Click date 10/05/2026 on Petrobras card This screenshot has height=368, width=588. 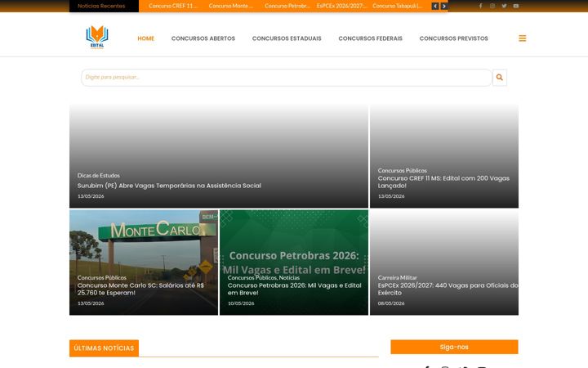(241, 303)
